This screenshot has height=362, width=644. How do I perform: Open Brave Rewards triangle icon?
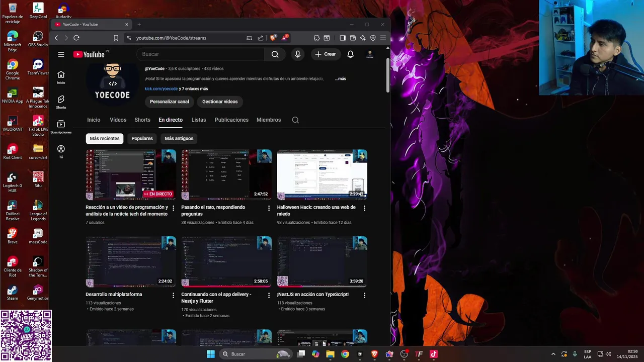(284, 38)
